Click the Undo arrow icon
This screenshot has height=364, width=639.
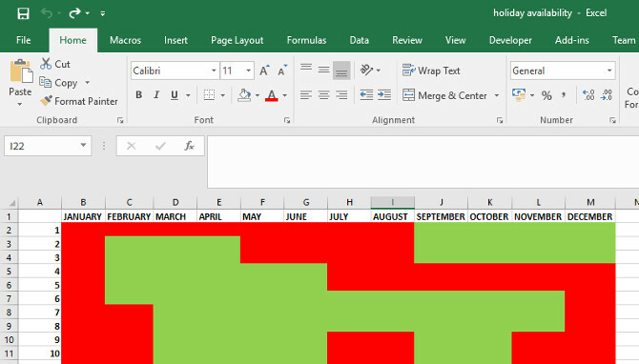click(47, 13)
